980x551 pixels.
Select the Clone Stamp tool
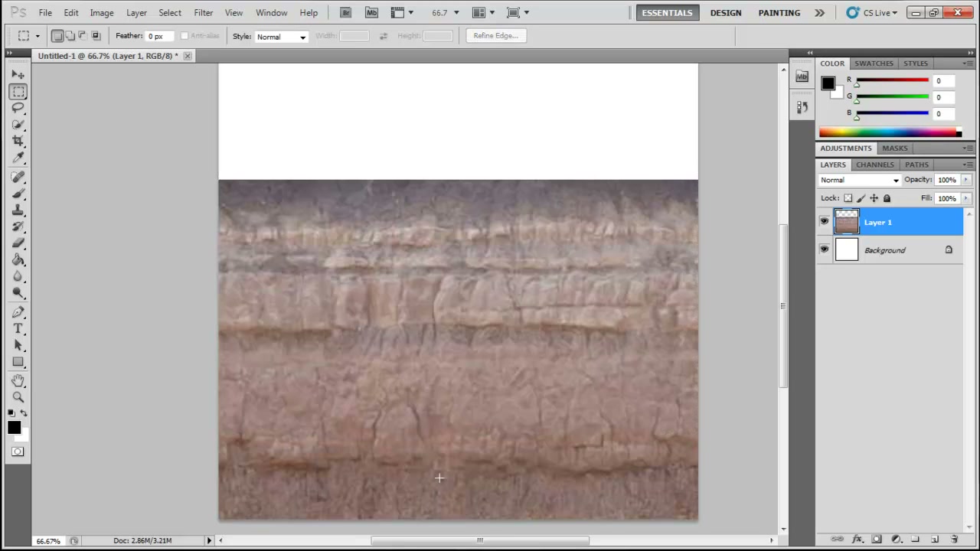pyautogui.click(x=18, y=210)
